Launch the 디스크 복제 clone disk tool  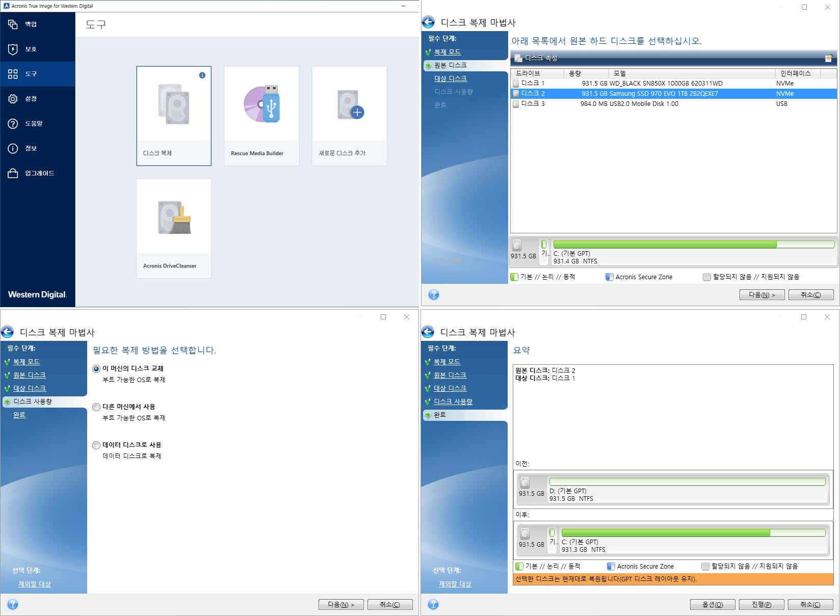point(174,116)
